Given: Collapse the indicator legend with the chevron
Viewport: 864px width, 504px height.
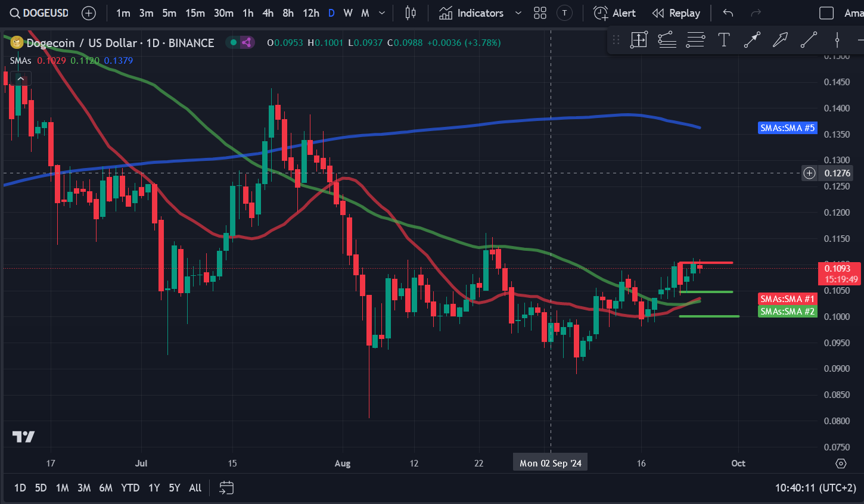Looking at the screenshot, I should coord(20,79).
